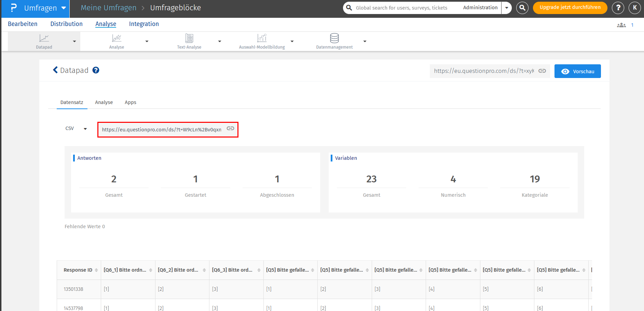Sort by the [Q6_2] column
Screen dimensions: 644x311
[x=204, y=270]
